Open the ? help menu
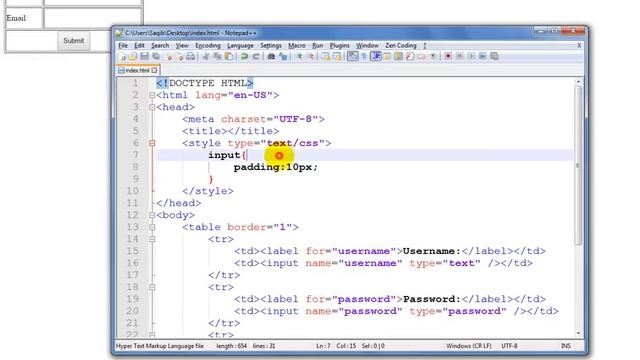This screenshot has height=360, width=640. pos(424,45)
